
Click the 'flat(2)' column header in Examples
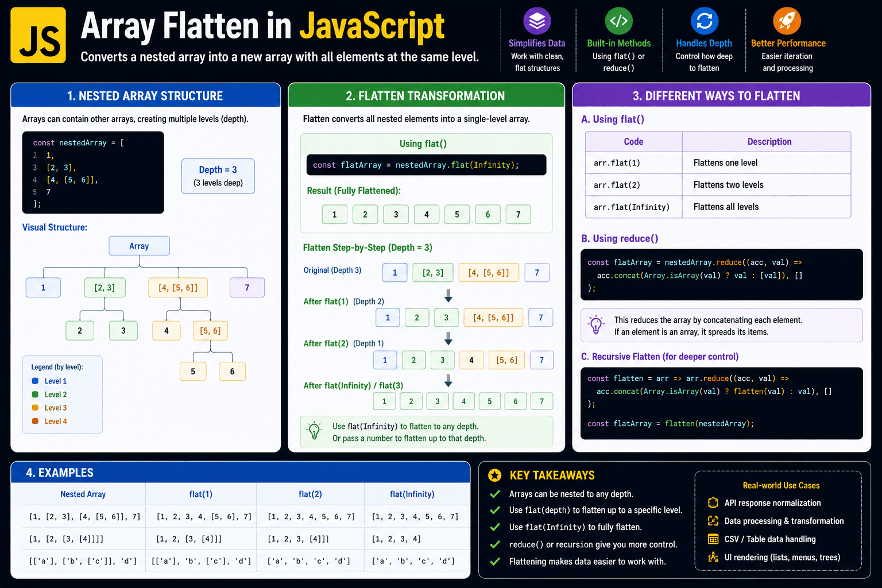point(310,494)
